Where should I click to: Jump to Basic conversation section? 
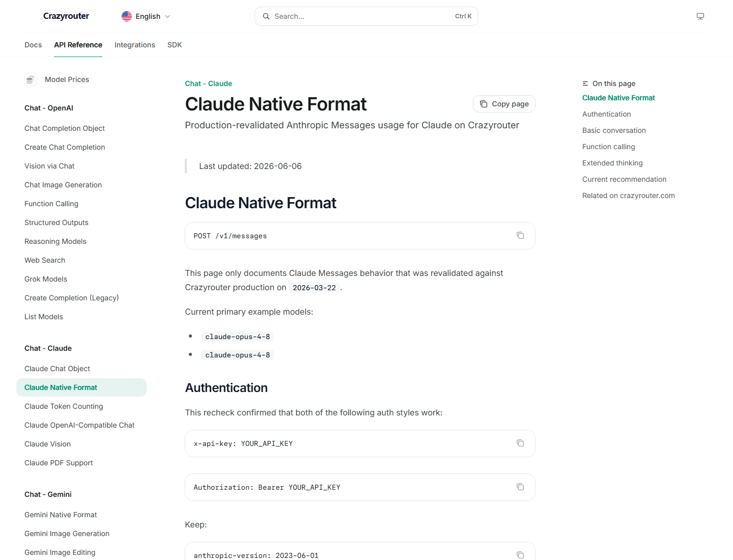point(614,130)
